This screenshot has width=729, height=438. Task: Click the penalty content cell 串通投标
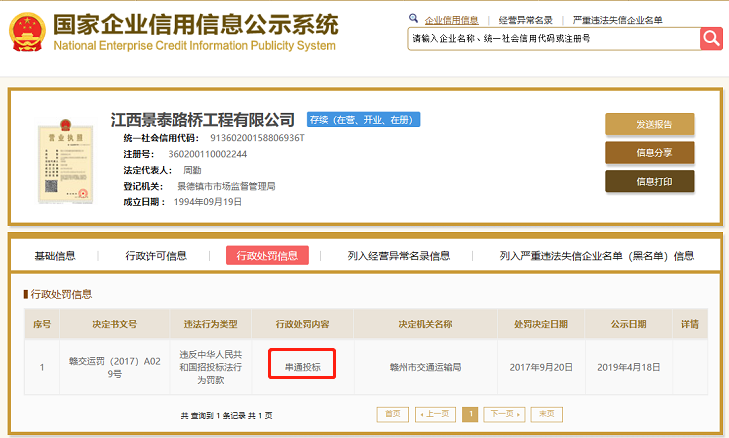[x=303, y=367]
